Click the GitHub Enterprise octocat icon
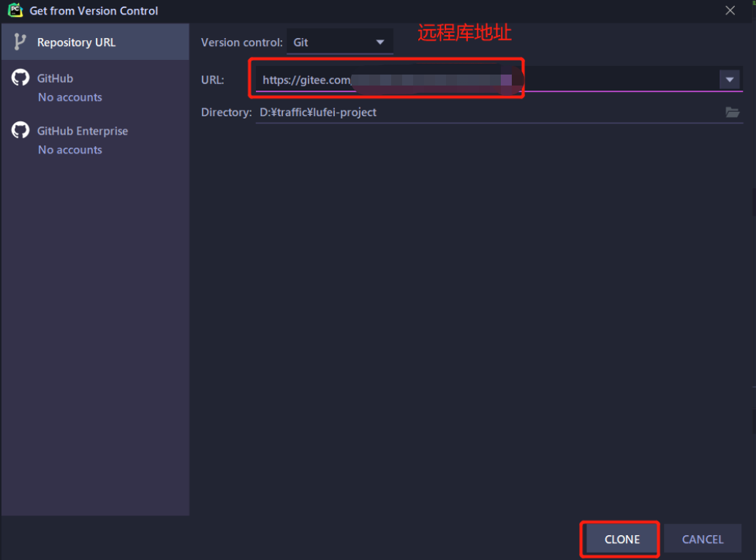Screen dimensions: 756x560 20,130
